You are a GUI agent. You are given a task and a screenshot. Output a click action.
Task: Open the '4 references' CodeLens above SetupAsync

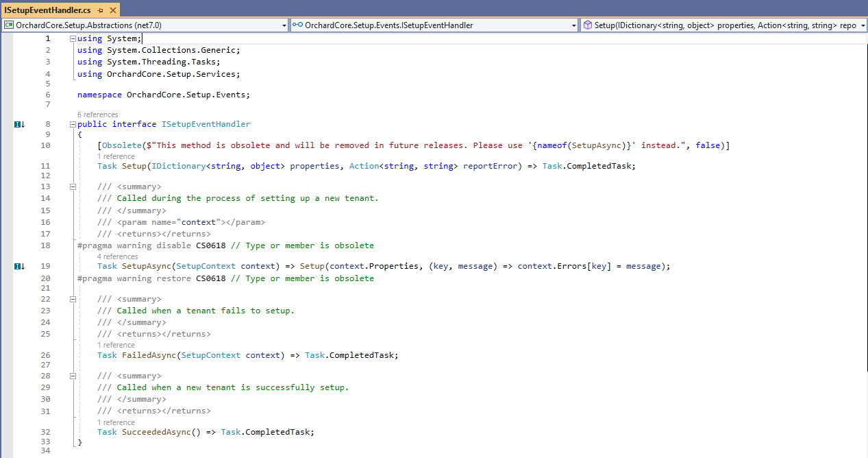(x=117, y=256)
